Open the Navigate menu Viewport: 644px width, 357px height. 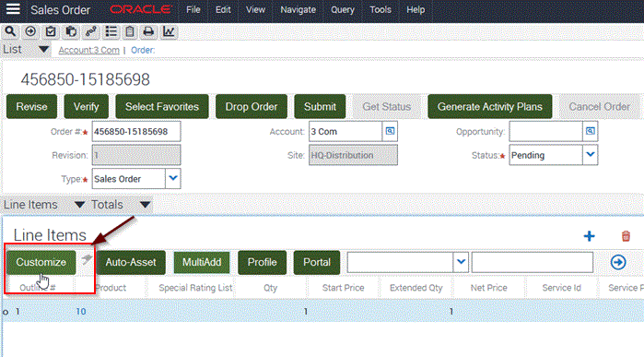click(299, 9)
